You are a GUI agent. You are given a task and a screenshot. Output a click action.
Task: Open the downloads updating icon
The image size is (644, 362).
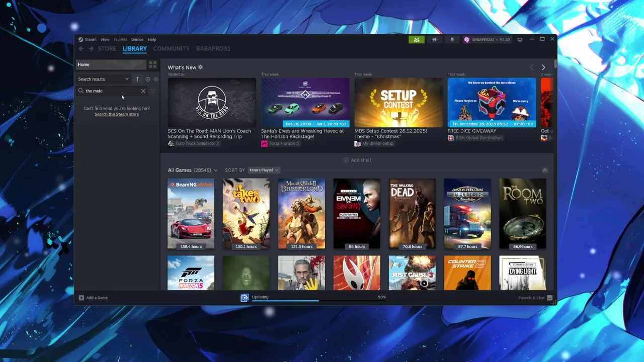[245, 298]
